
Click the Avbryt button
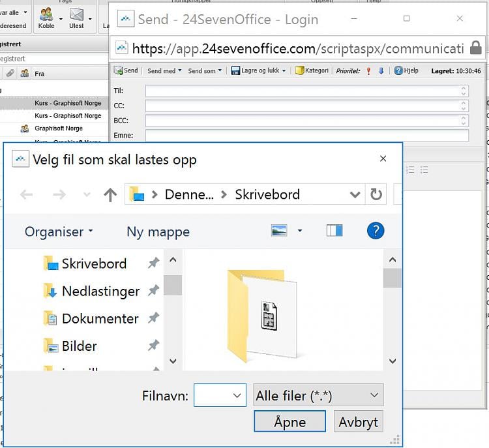(x=359, y=421)
